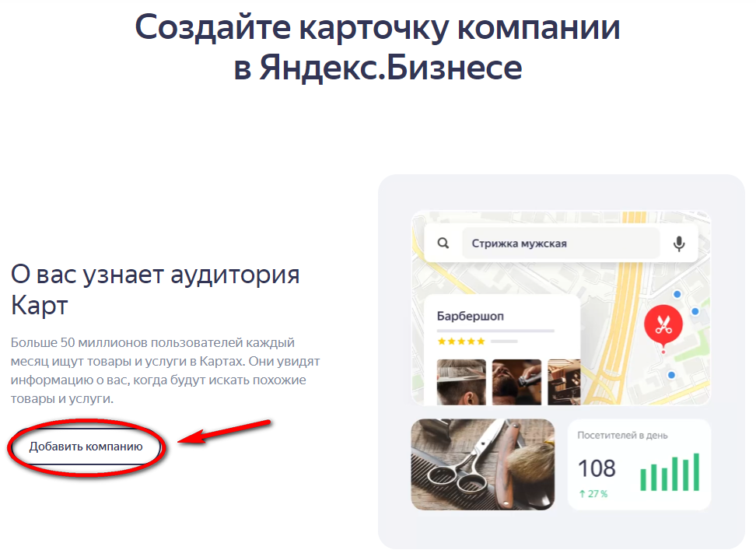Viewport: 756px width, 557px height.
Task: Click the heading Создайте карточку компании
Action: pyautogui.click(x=377, y=27)
